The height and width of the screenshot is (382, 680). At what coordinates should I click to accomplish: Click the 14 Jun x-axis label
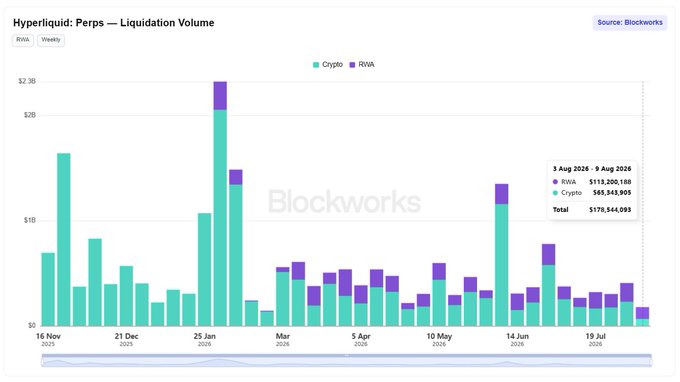[517, 339]
